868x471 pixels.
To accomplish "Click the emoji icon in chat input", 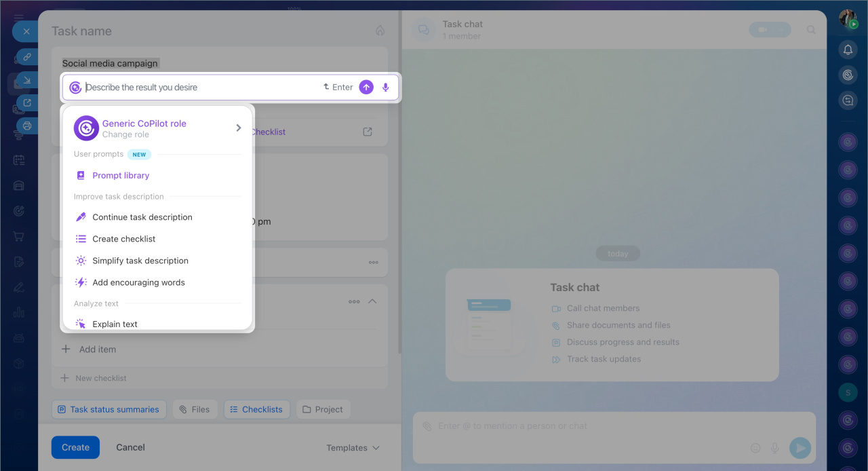I will pos(755,448).
